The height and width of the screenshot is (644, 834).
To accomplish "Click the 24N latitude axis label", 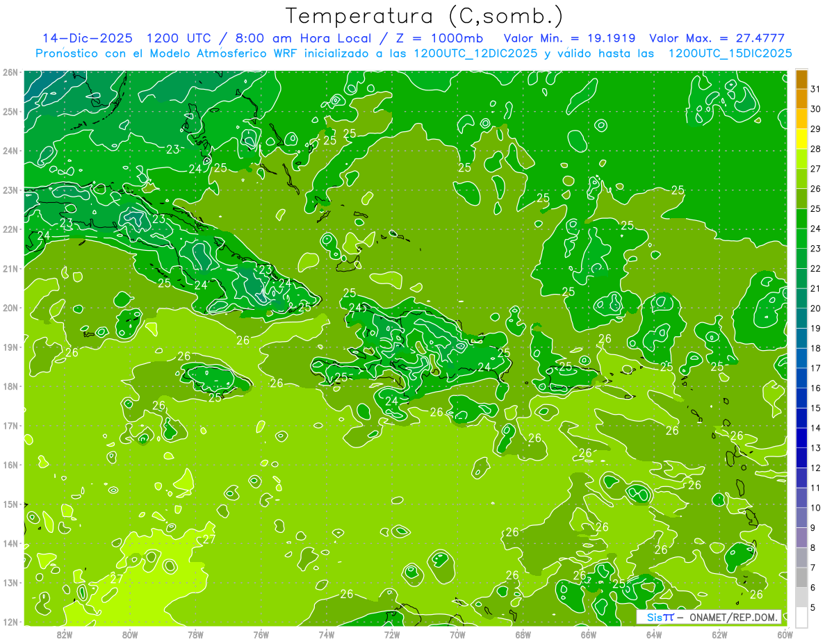I will click(10, 151).
